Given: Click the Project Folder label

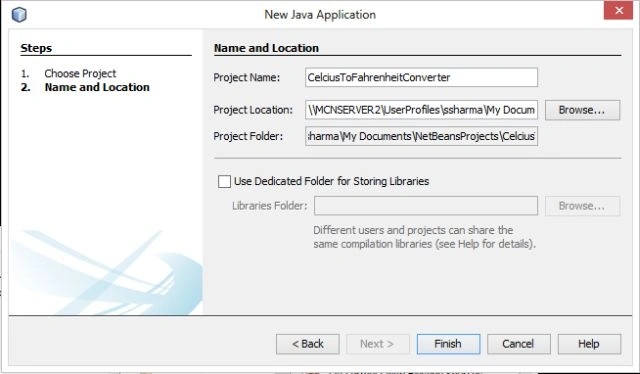Looking at the screenshot, I should click(248, 136).
